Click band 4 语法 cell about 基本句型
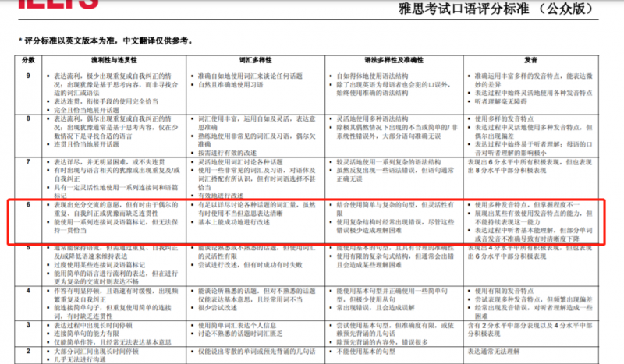This screenshot has height=364, width=624. [x=392, y=299]
